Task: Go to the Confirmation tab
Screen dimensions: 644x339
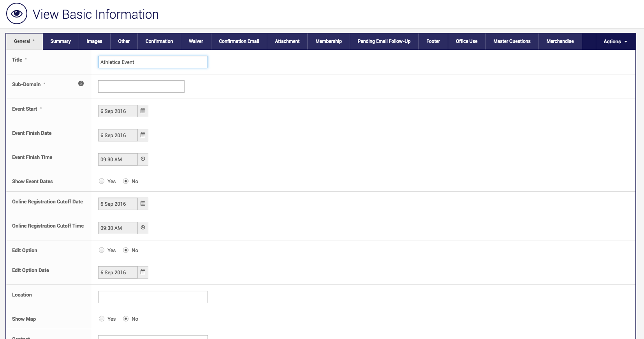Action: [x=159, y=41]
